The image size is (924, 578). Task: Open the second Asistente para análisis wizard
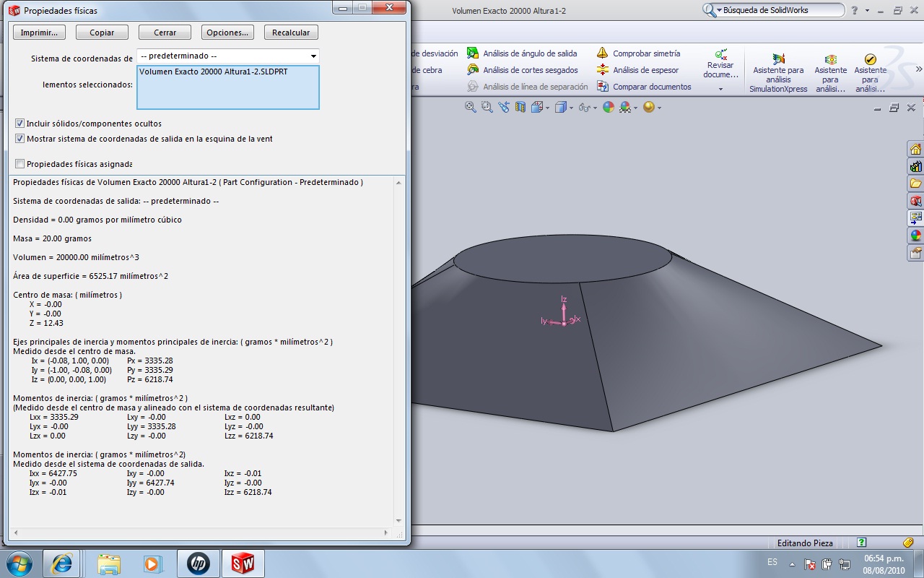831,74
